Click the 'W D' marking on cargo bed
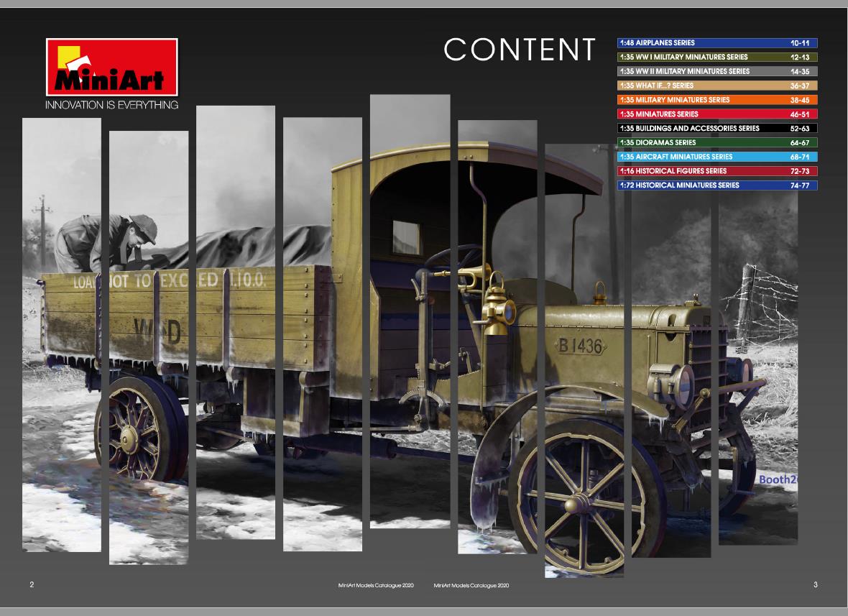The image size is (848, 616). point(157,331)
